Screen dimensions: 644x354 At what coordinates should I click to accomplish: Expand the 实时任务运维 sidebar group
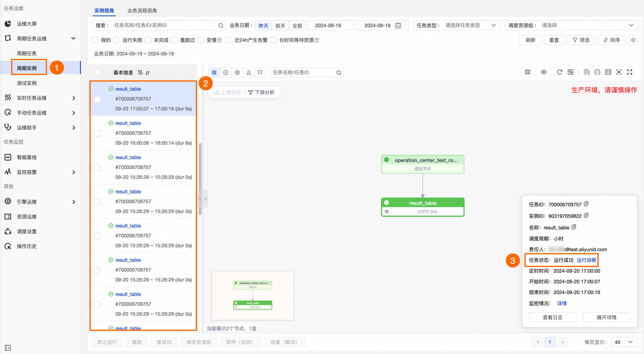click(74, 98)
